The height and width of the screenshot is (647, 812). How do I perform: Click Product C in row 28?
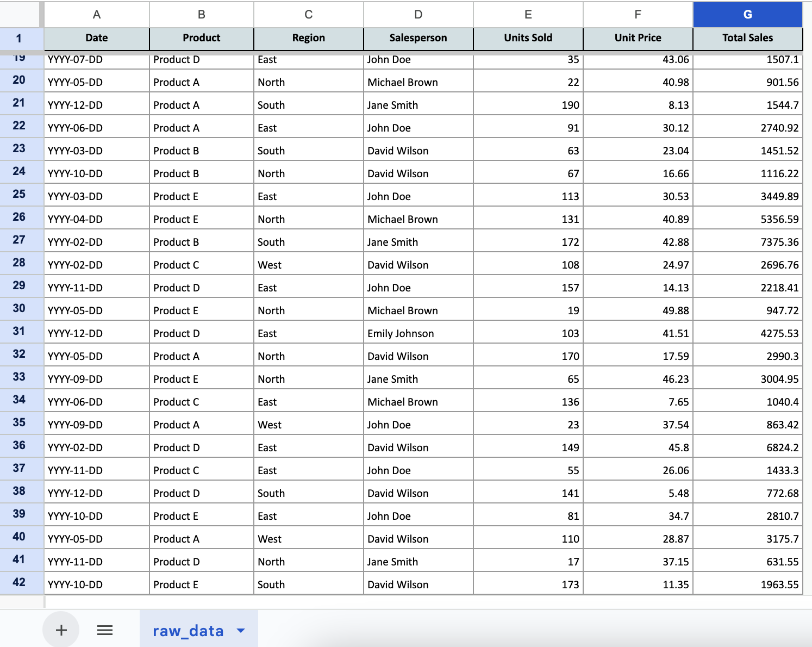pyautogui.click(x=202, y=265)
